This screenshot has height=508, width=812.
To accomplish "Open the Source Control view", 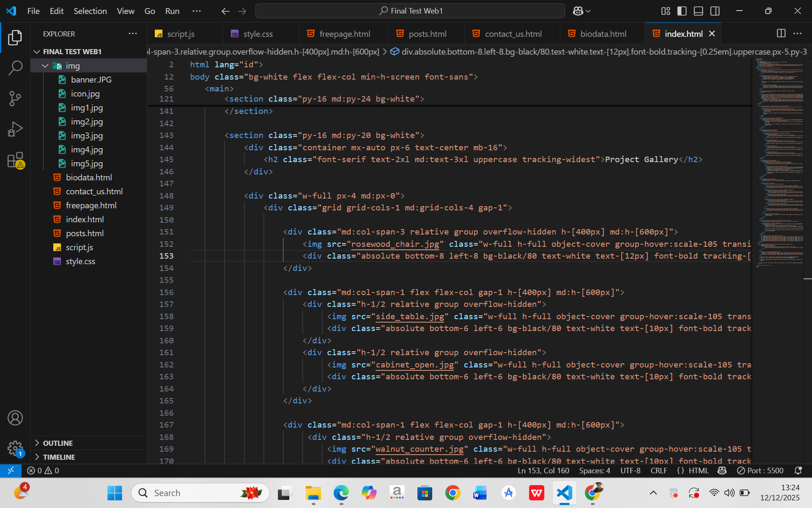I will [x=15, y=99].
